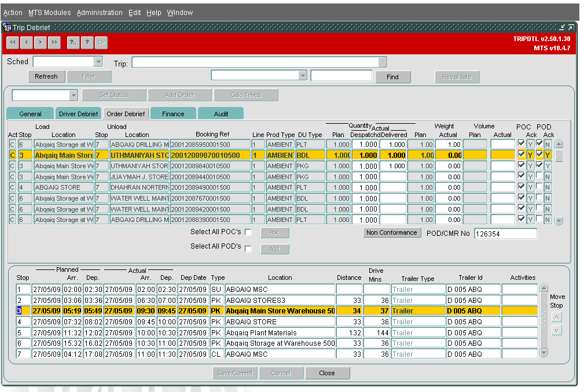Viewport: 584px width, 392px height.
Task: Click the Refresh button
Action: point(46,77)
